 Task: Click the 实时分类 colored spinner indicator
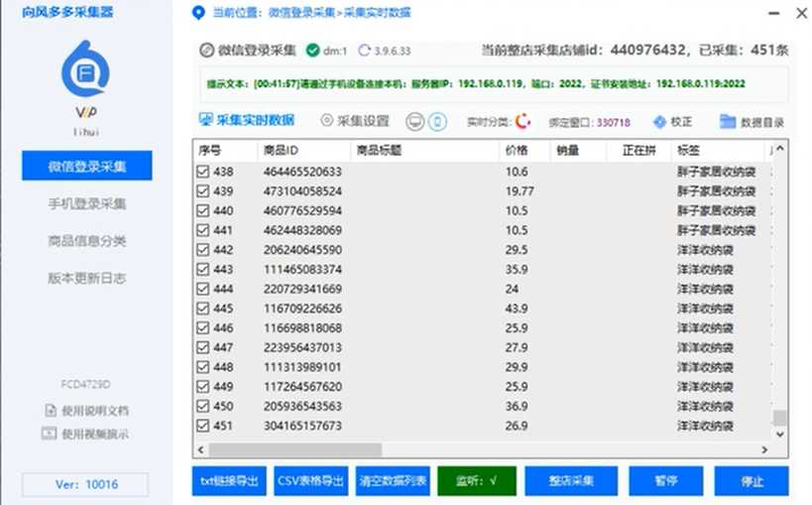pos(522,122)
